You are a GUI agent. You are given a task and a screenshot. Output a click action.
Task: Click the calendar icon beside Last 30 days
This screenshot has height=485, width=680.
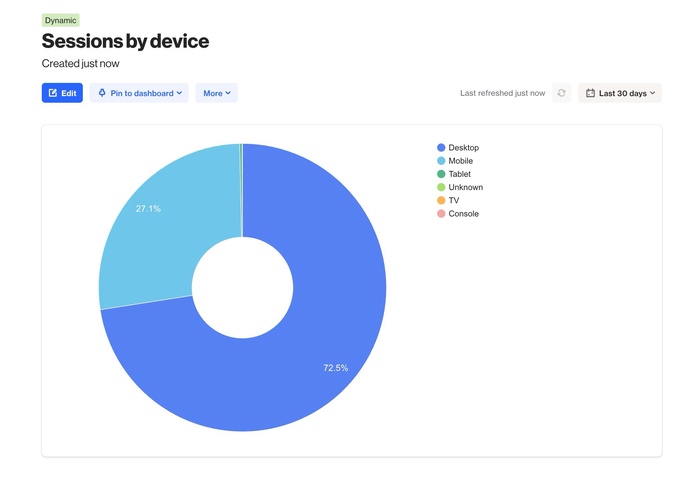pos(590,93)
